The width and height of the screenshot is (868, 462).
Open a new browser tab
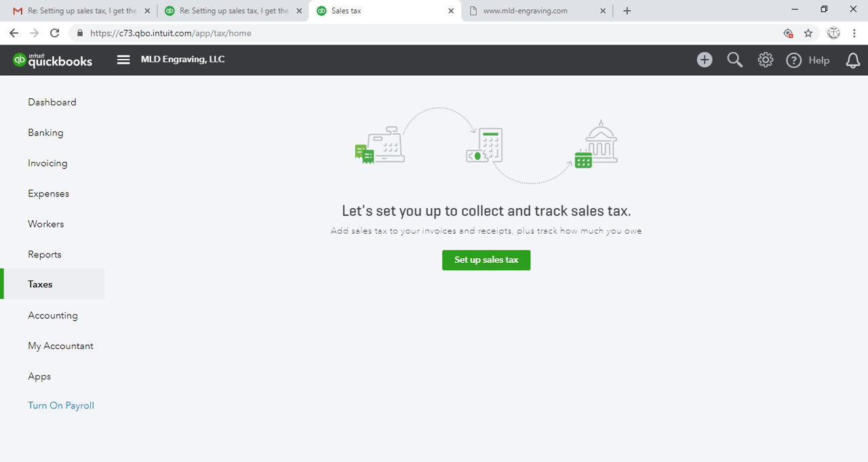coord(627,10)
